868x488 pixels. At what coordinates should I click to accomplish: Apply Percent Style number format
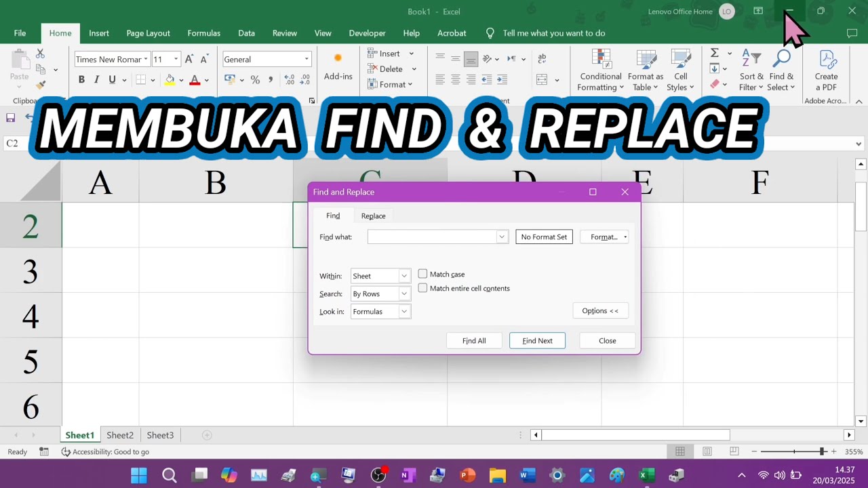[x=255, y=80]
